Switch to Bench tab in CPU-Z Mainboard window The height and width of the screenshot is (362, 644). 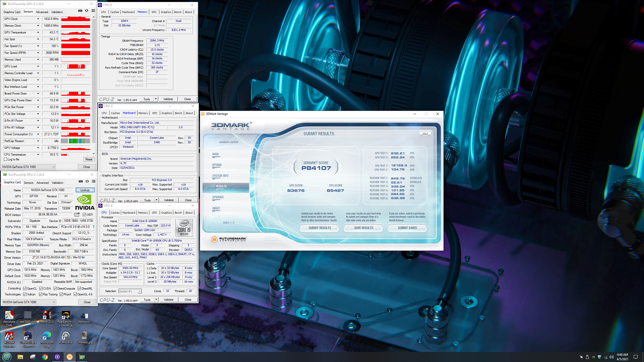pyautogui.click(x=179, y=113)
